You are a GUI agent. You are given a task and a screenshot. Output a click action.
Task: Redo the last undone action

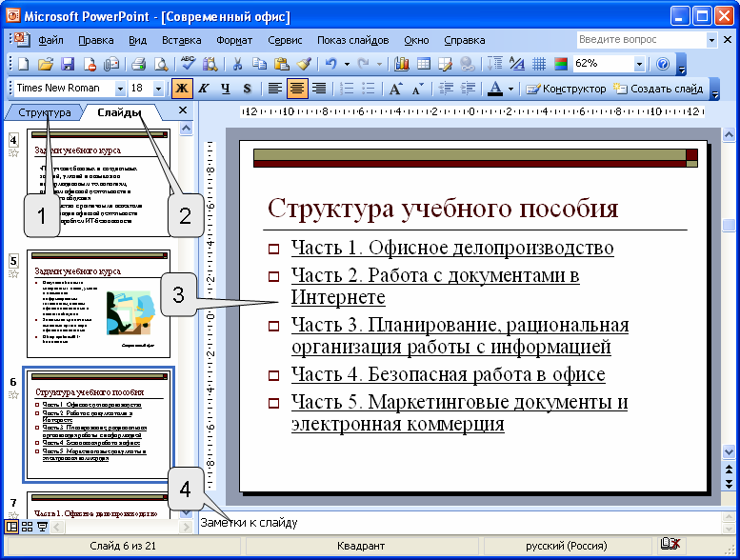(x=364, y=64)
